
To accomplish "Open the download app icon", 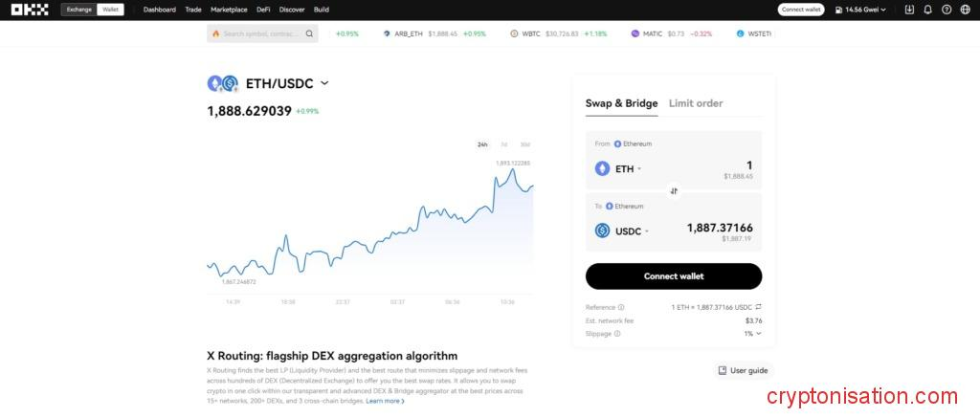I will click(909, 10).
